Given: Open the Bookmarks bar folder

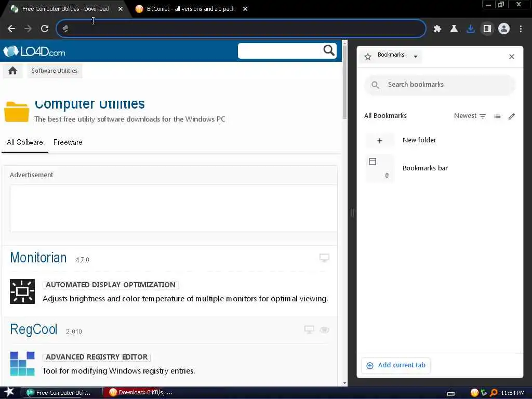Looking at the screenshot, I should click(440, 168).
